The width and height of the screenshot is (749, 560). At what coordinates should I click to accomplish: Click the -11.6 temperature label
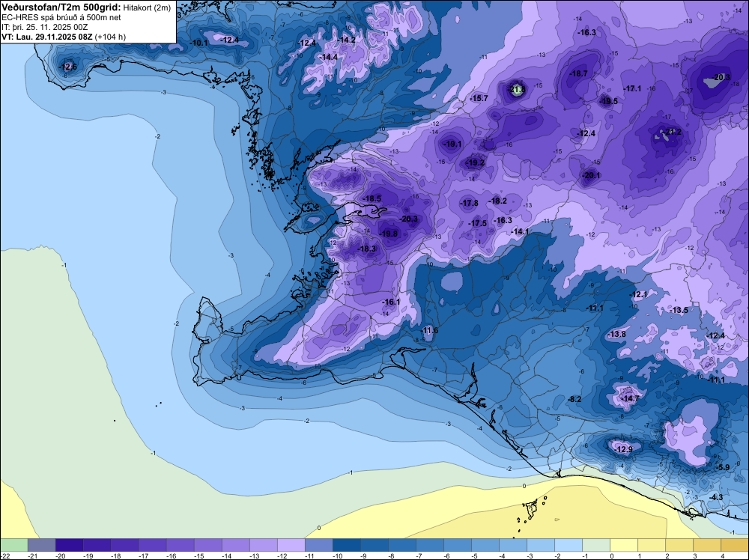coord(429,330)
